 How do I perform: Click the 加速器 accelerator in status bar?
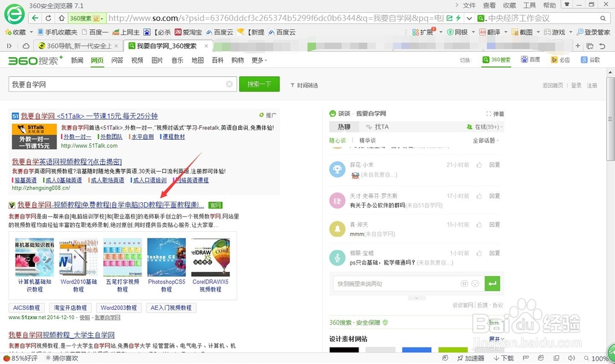470,358
